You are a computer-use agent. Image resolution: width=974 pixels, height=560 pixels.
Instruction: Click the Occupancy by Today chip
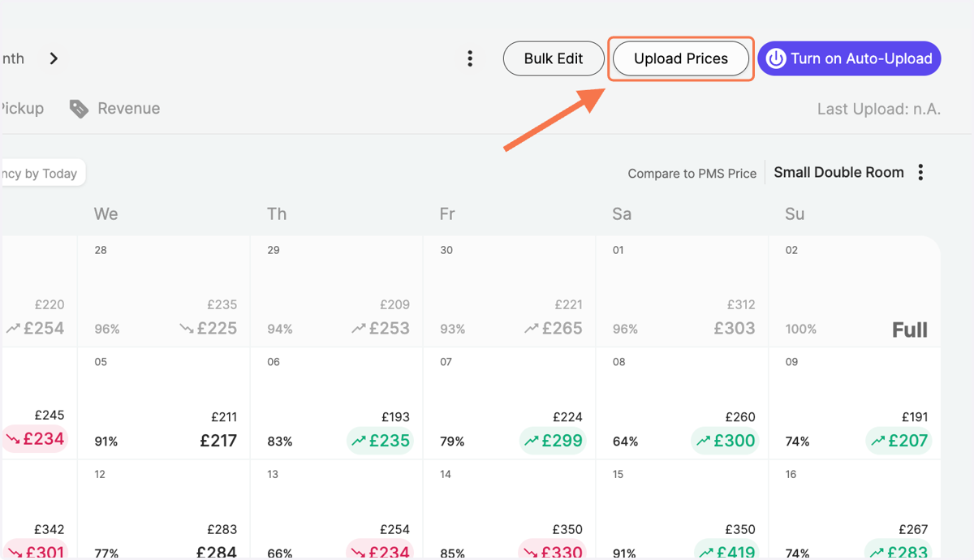pos(41,173)
